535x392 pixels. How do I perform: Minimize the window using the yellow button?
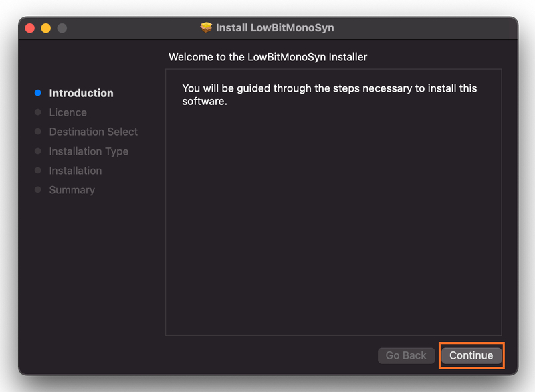pos(45,28)
